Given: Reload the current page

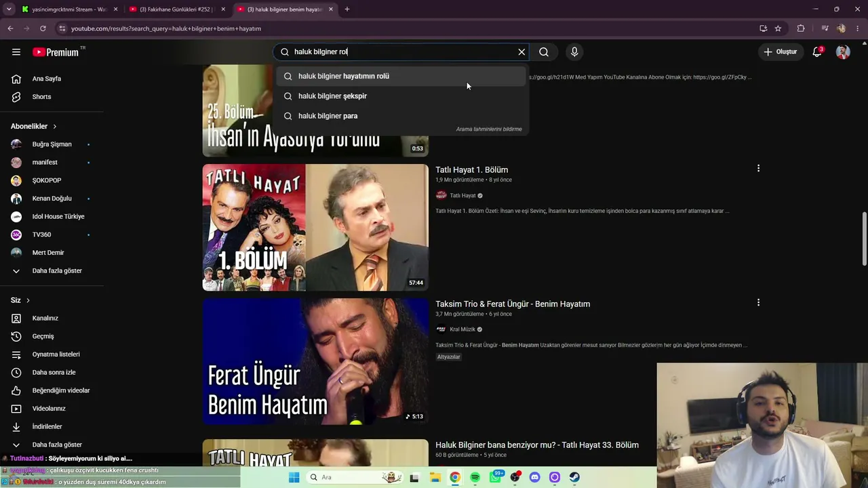Looking at the screenshot, I should (43, 28).
